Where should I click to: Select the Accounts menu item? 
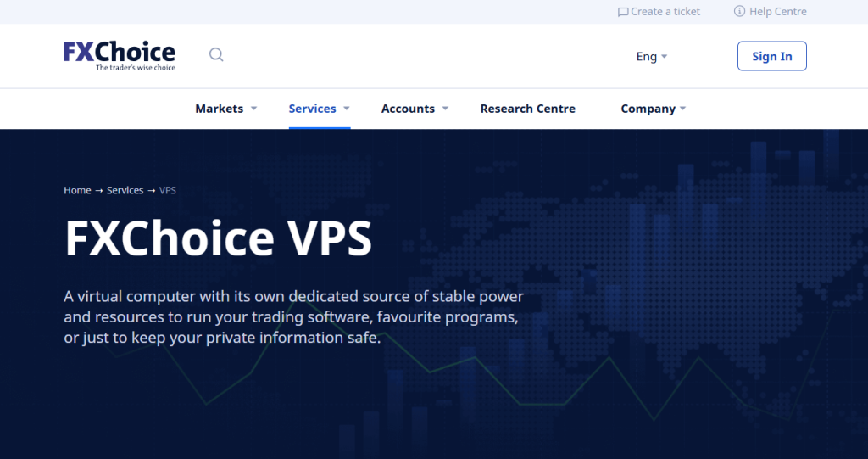[408, 109]
